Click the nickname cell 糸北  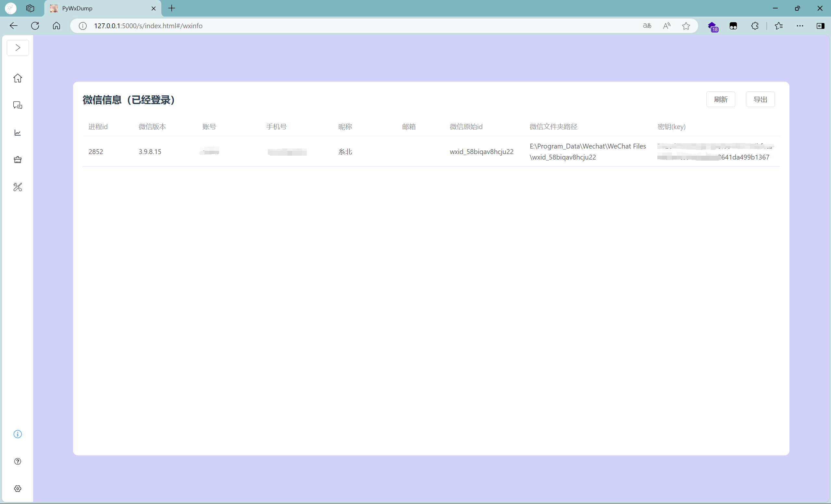(x=345, y=151)
